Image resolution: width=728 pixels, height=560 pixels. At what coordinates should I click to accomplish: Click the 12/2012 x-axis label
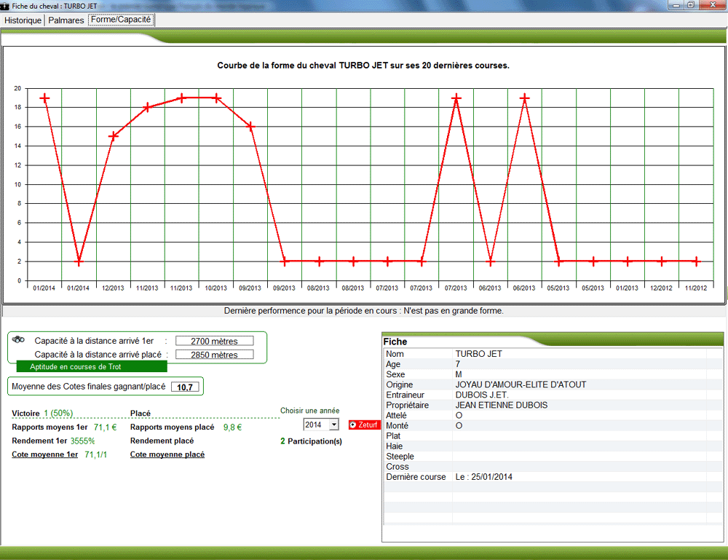[661, 288]
